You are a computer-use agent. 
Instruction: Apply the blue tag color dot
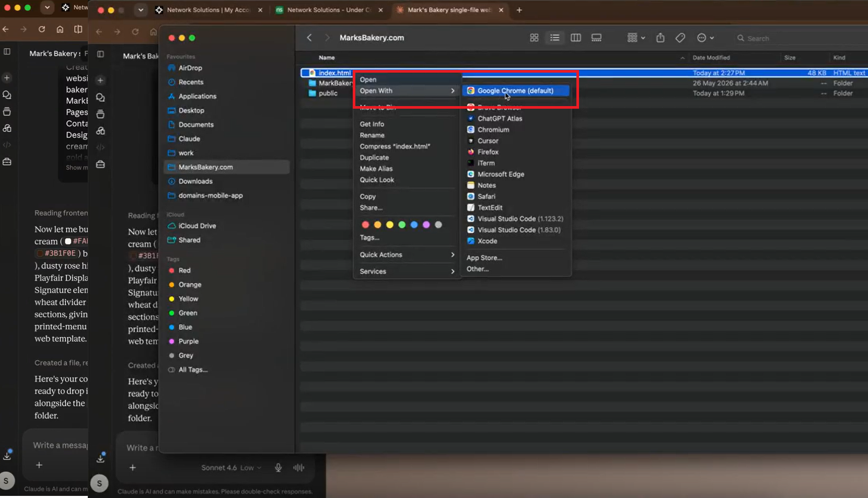click(414, 225)
